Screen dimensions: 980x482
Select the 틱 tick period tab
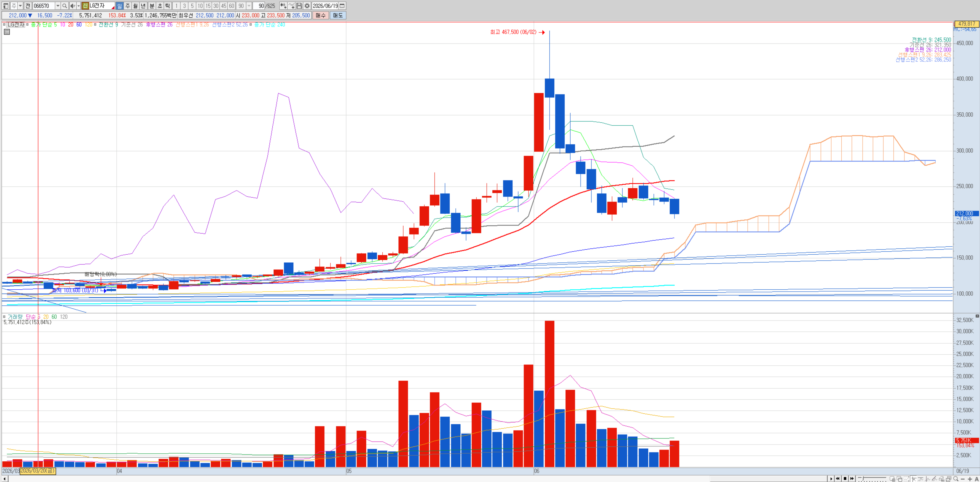coord(168,6)
